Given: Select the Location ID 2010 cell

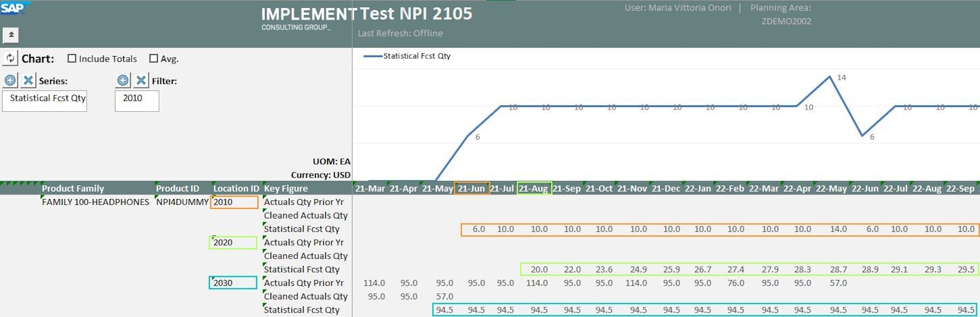Looking at the screenshot, I should click(x=234, y=202).
